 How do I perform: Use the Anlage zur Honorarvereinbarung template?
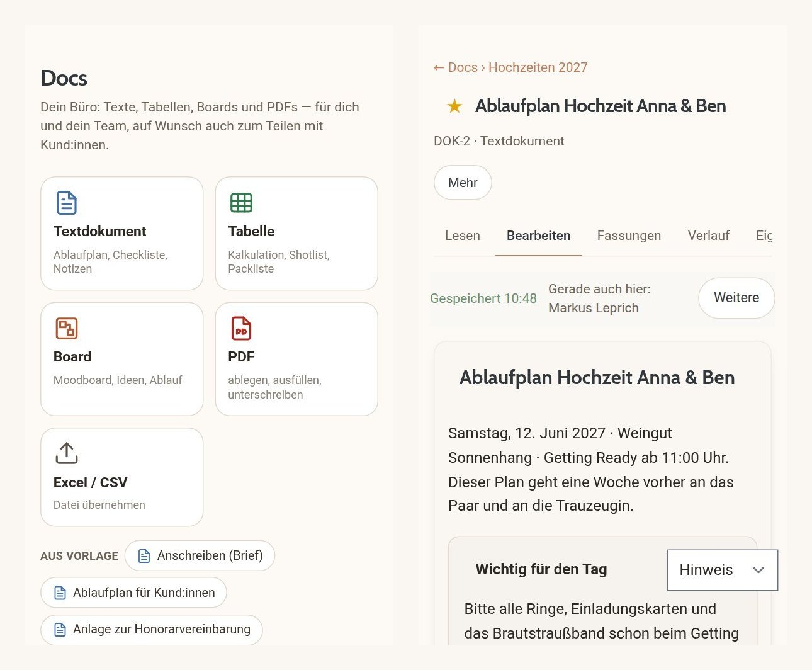[152, 629]
